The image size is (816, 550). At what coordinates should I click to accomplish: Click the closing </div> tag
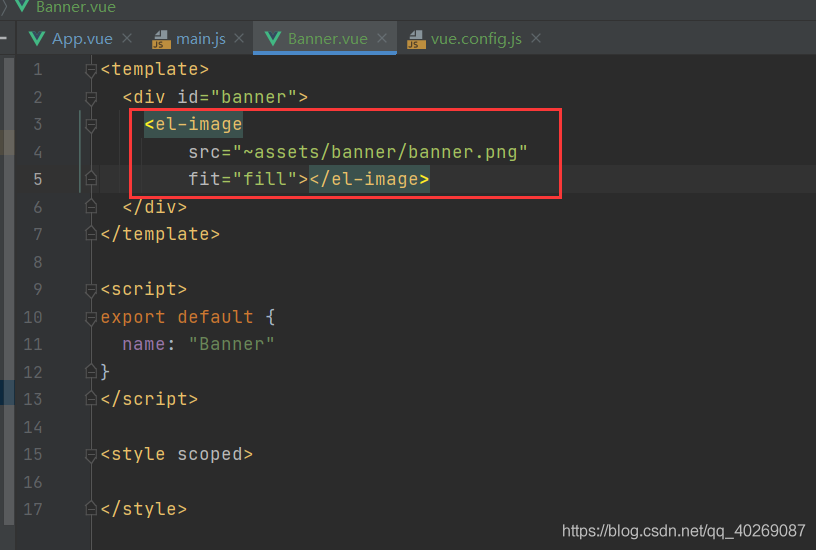[155, 207]
